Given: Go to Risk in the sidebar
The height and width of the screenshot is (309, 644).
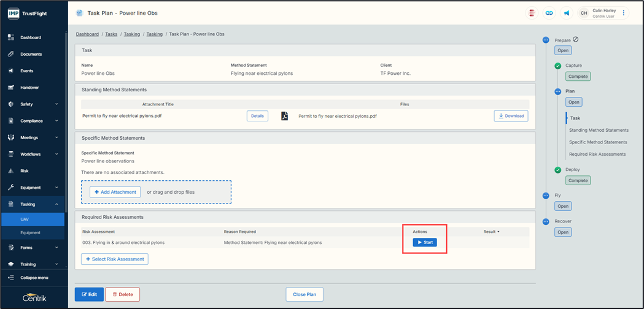Looking at the screenshot, I should pos(25,171).
